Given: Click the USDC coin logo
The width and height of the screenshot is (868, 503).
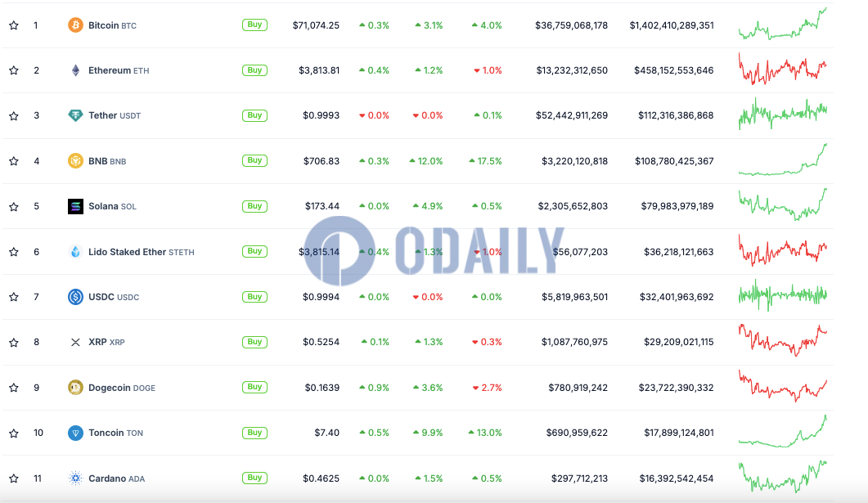Looking at the screenshot, I should coord(75,297).
